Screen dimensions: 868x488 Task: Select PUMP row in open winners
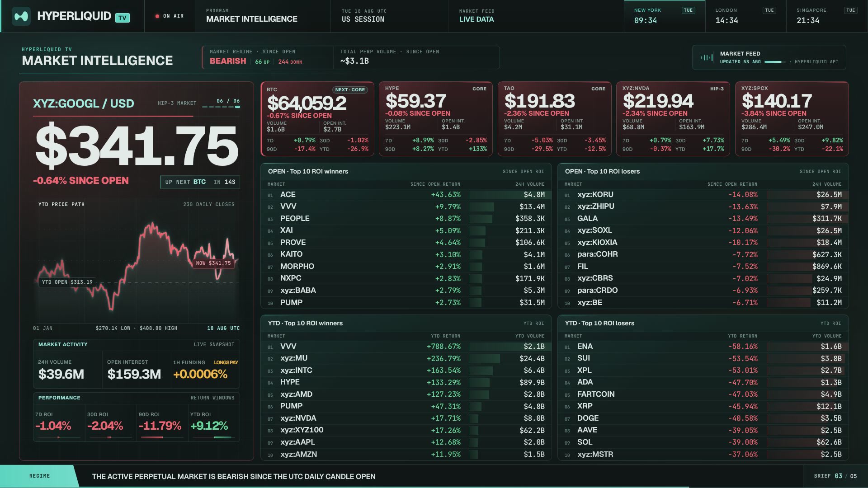tap(406, 303)
